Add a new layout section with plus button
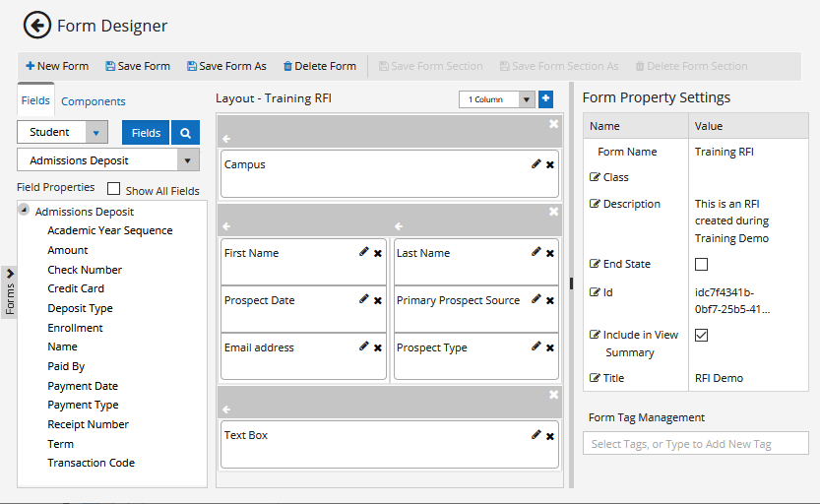This screenshot has width=820, height=504. [545, 99]
